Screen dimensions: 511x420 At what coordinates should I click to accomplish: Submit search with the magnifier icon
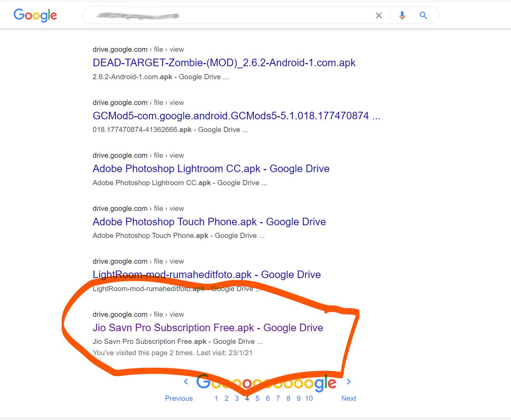click(423, 16)
